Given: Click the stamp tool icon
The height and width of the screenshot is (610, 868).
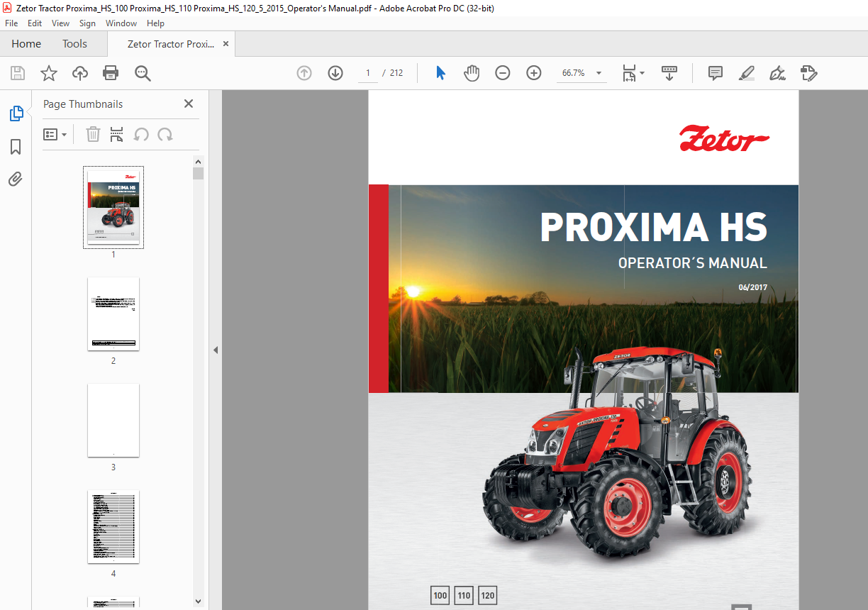Looking at the screenshot, I should [x=808, y=73].
